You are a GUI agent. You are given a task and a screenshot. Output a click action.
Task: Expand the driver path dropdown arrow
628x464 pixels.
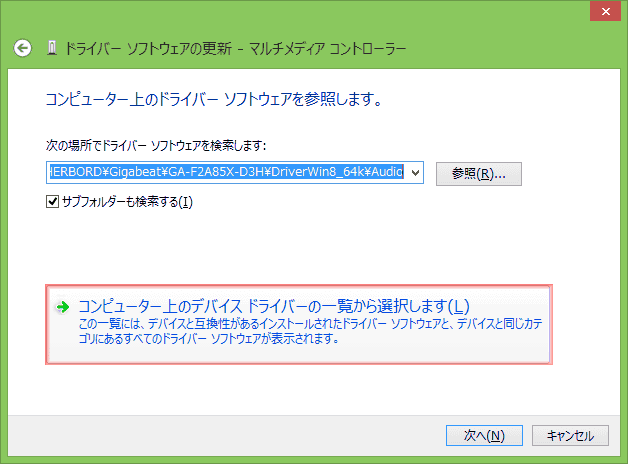pos(415,173)
